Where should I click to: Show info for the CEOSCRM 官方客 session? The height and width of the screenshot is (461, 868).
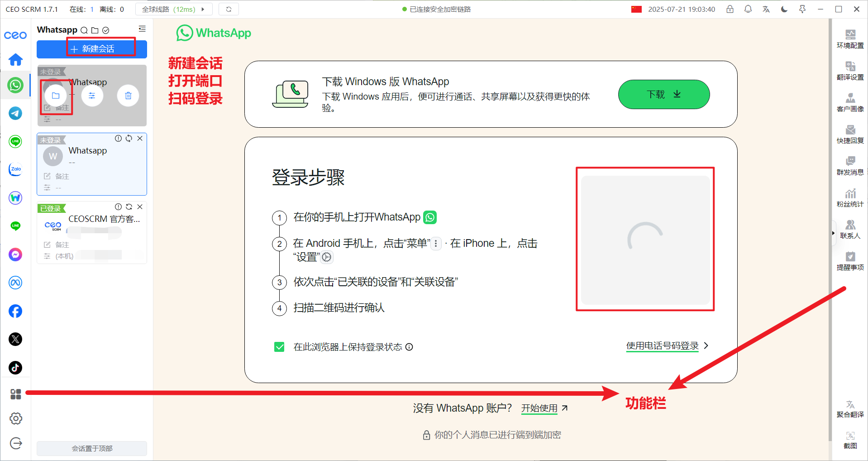pos(118,207)
